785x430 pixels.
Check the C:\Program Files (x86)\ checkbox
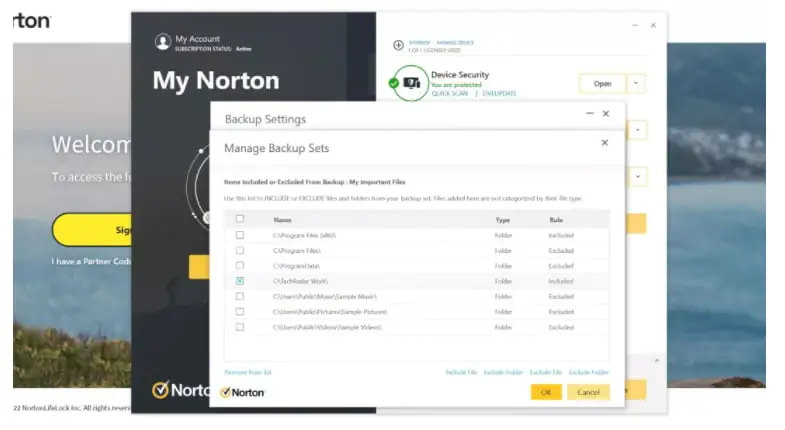[x=240, y=235]
